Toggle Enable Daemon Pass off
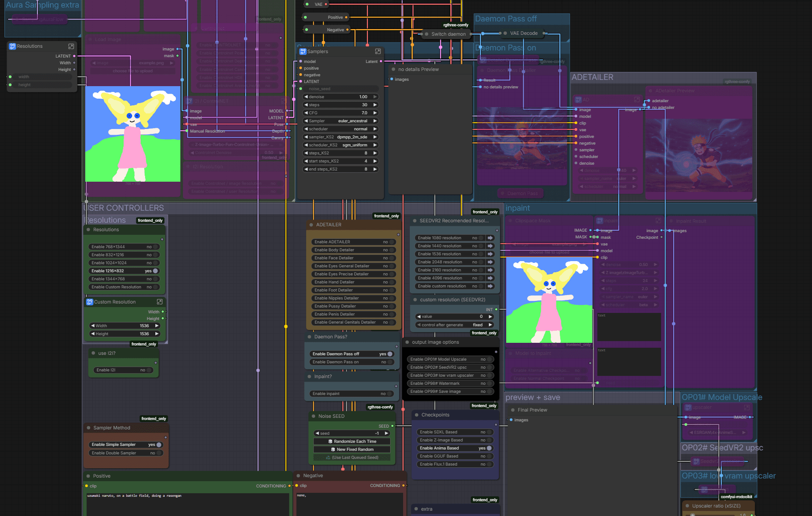This screenshot has height=516, width=812. coord(351,354)
